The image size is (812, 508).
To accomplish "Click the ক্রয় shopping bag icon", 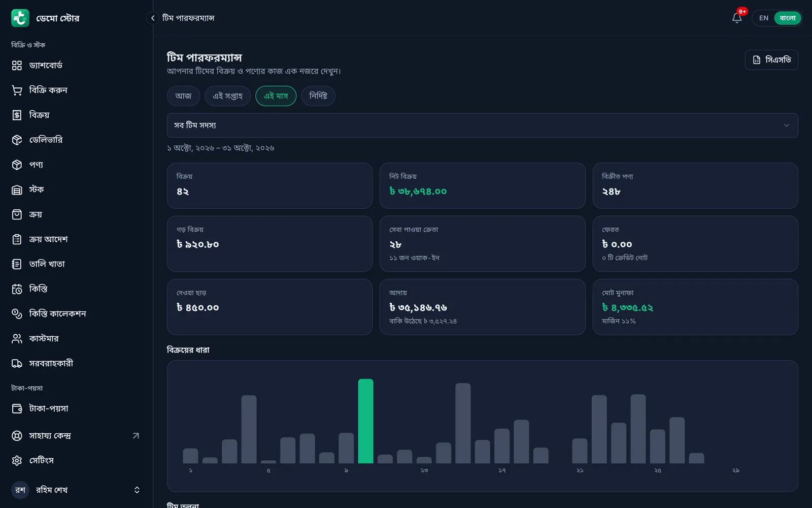I will tap(17, 214).
